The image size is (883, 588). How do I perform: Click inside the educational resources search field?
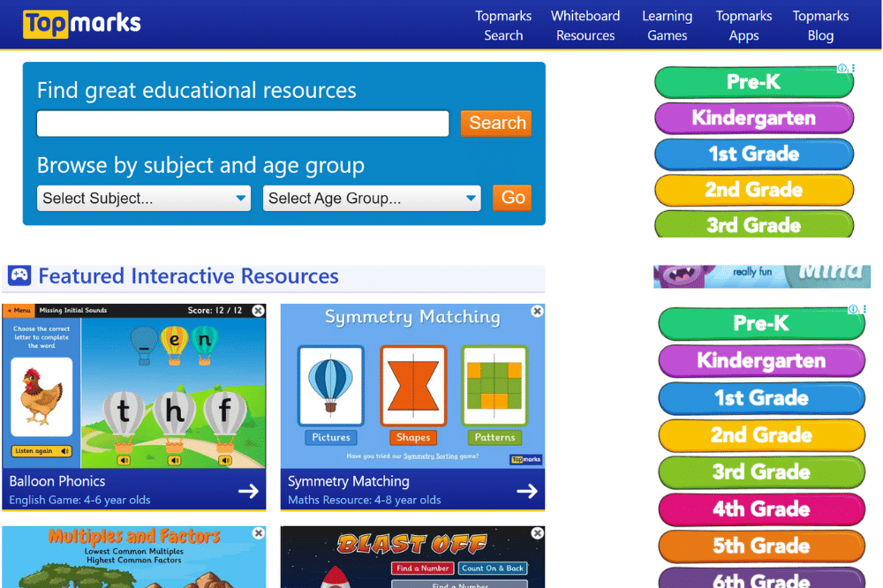[x=242, y=124]
